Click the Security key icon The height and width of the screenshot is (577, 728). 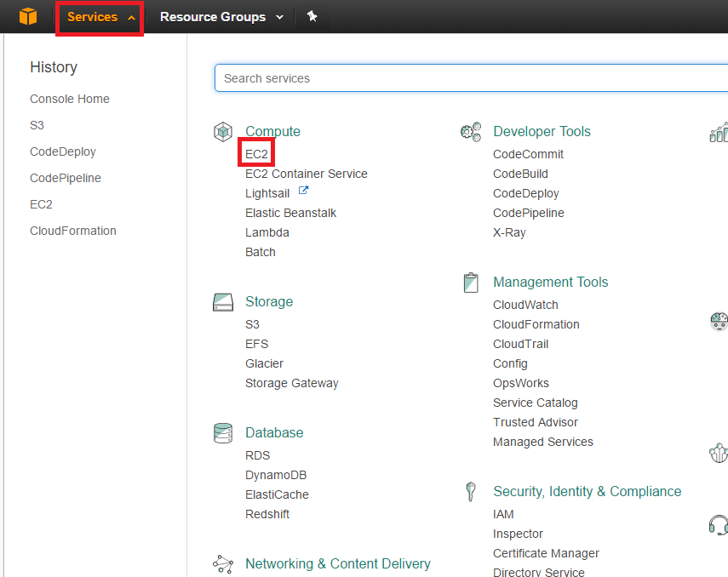point(470,492)
